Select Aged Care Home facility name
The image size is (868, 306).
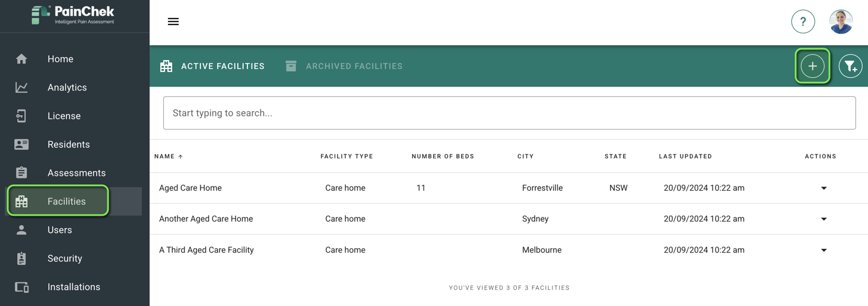190,188
